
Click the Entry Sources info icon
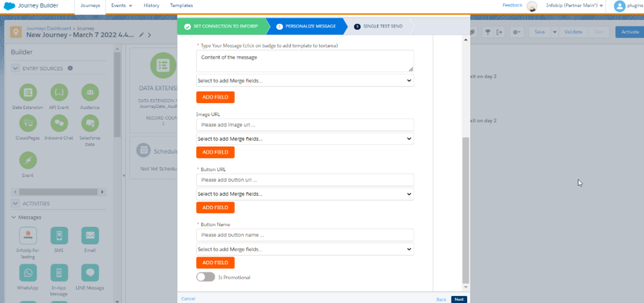pos(70,68)
